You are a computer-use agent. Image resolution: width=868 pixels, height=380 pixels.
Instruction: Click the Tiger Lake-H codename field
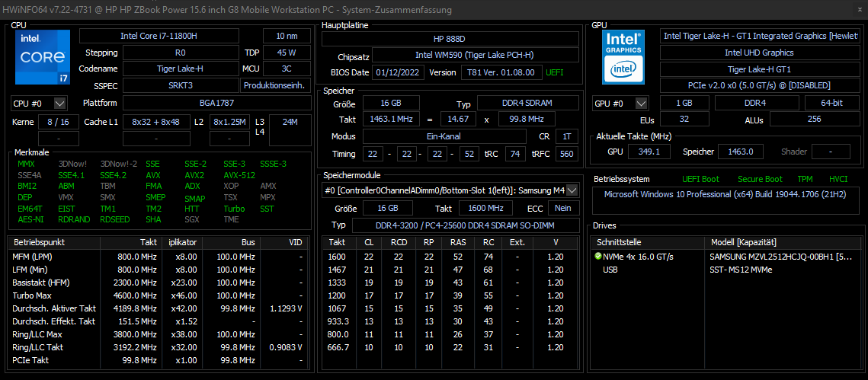coord(181,69)
